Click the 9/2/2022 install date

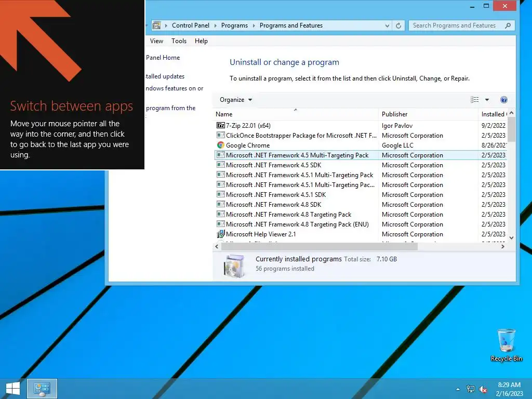click(494, 126)
